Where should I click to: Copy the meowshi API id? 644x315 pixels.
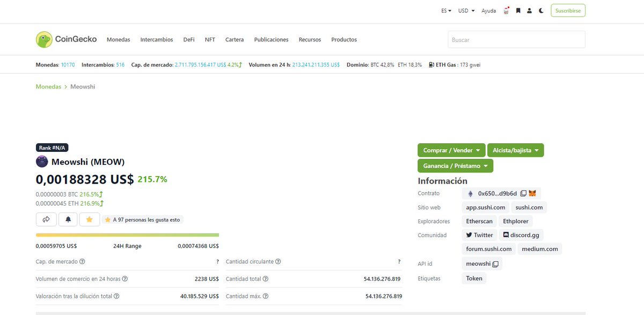click(x=495, y=264)
